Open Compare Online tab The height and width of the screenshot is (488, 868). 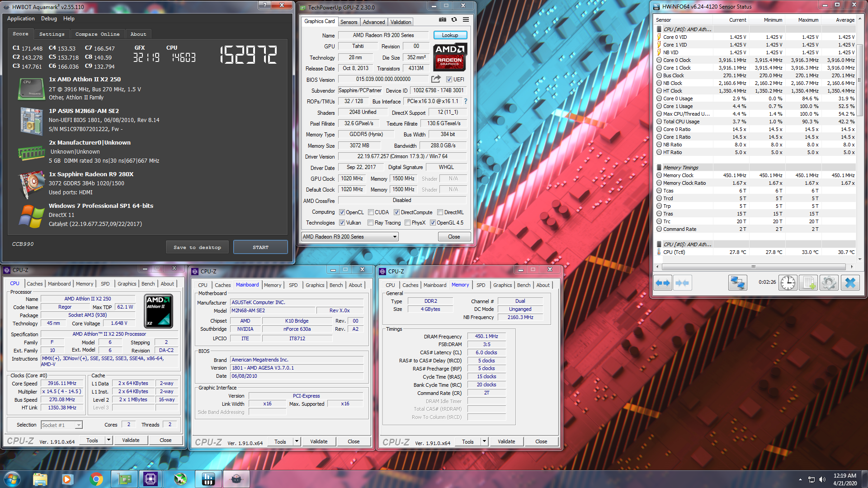pos(97,34)
